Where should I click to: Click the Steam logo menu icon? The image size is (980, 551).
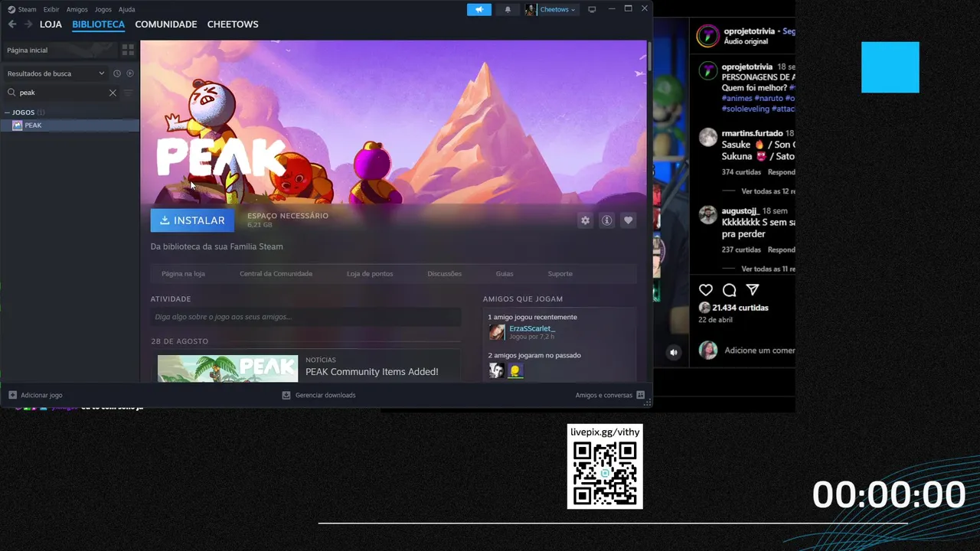pos(11,9)
